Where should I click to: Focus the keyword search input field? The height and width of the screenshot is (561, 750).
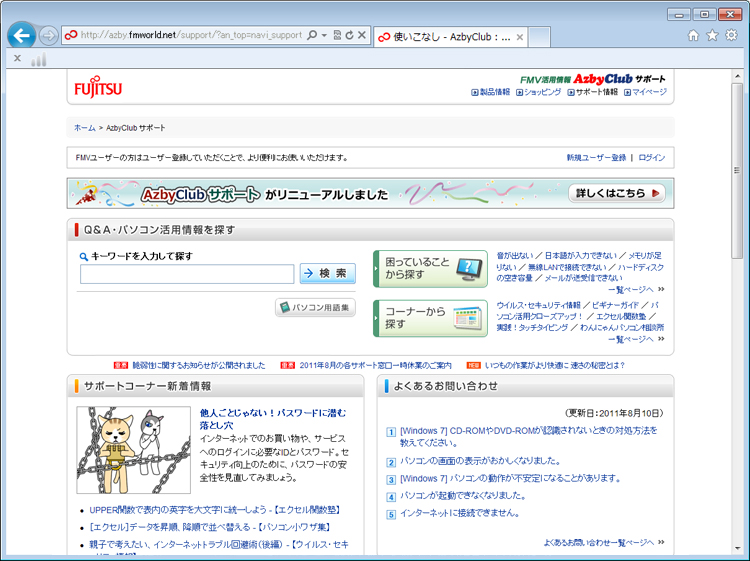click(x=187, y=274)
